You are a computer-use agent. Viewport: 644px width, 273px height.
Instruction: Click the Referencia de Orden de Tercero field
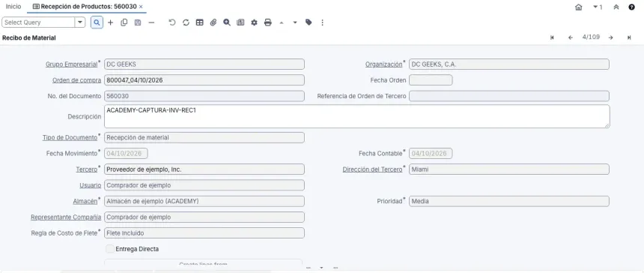(x=509, y=96)
